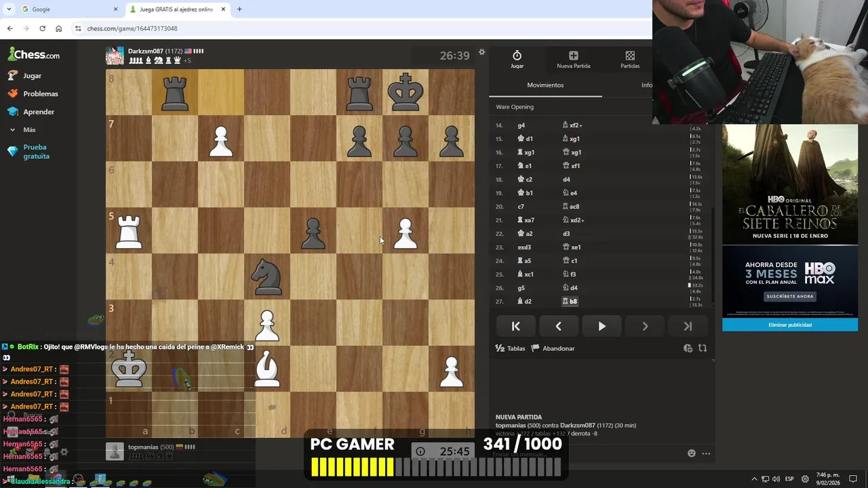Screen dimensions: 868x488
Task: Select move 27 black rook b8
Action: tap(570, 302)
